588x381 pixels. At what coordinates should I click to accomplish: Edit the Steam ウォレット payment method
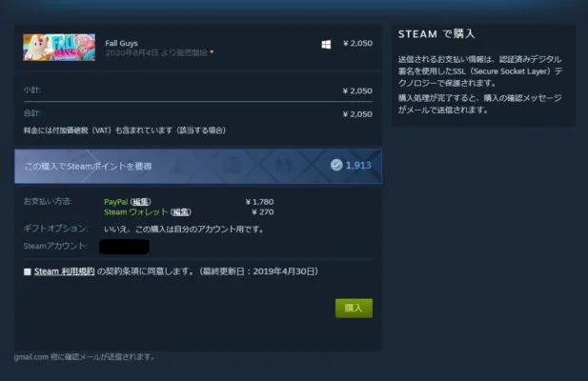181,212
